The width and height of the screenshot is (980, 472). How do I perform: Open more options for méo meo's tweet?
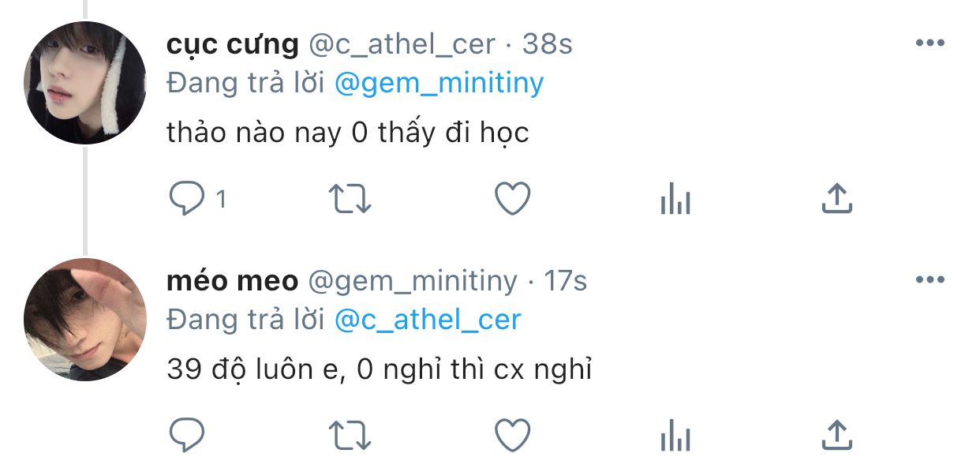pyautogui.click(x=930, y=279)
